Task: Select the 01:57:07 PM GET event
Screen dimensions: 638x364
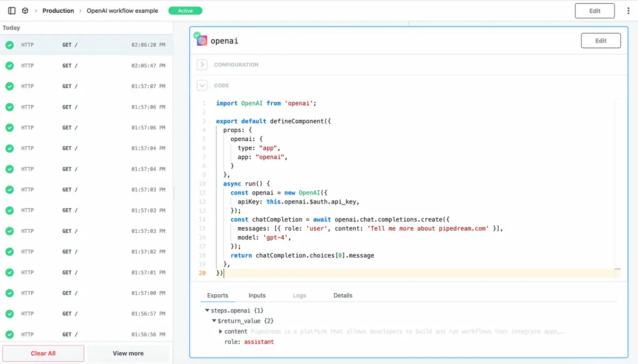Action: 86,87
